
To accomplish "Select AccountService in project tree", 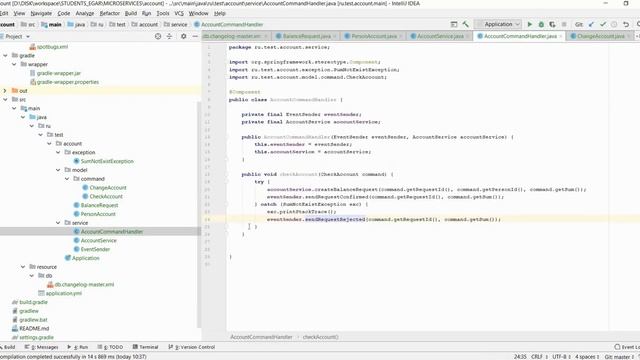I will [98, 240].
